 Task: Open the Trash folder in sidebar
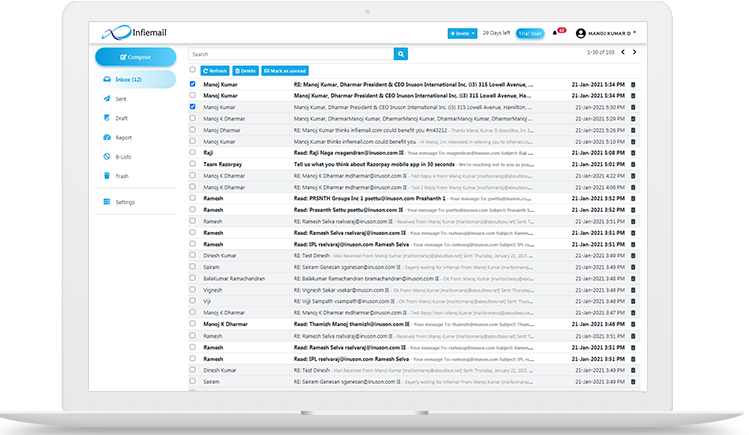[x=122, y=176]
